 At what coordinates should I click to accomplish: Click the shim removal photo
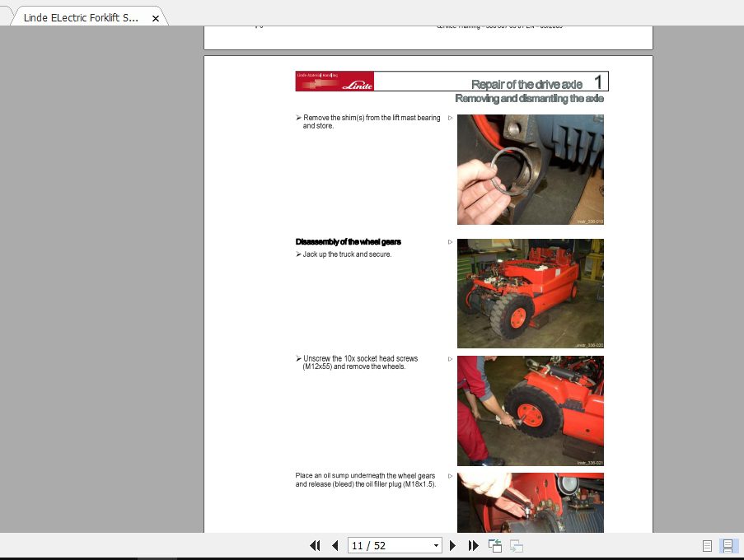click(x=531, y=170)
